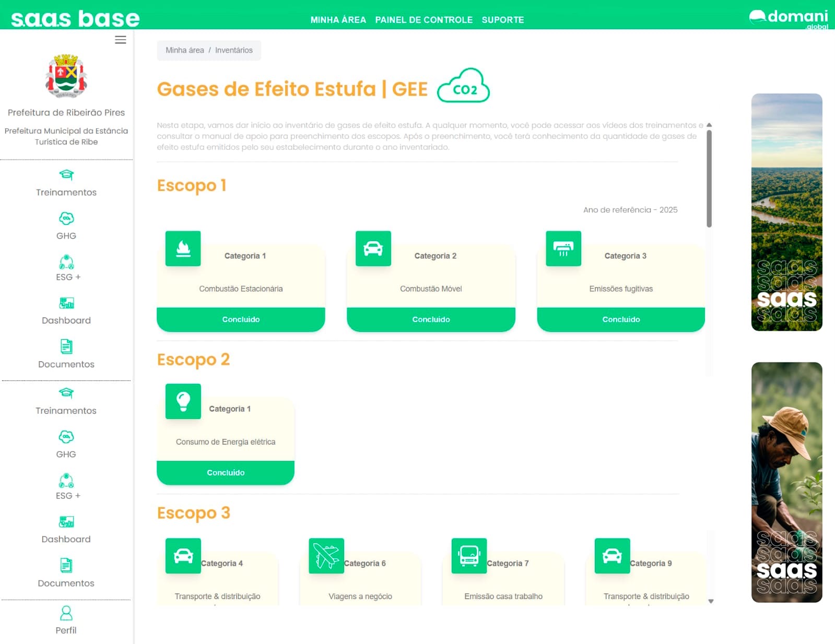835x644 pixels.
Task: Click the car icon for Combustão Móvel
Action: tap(373, 248)
